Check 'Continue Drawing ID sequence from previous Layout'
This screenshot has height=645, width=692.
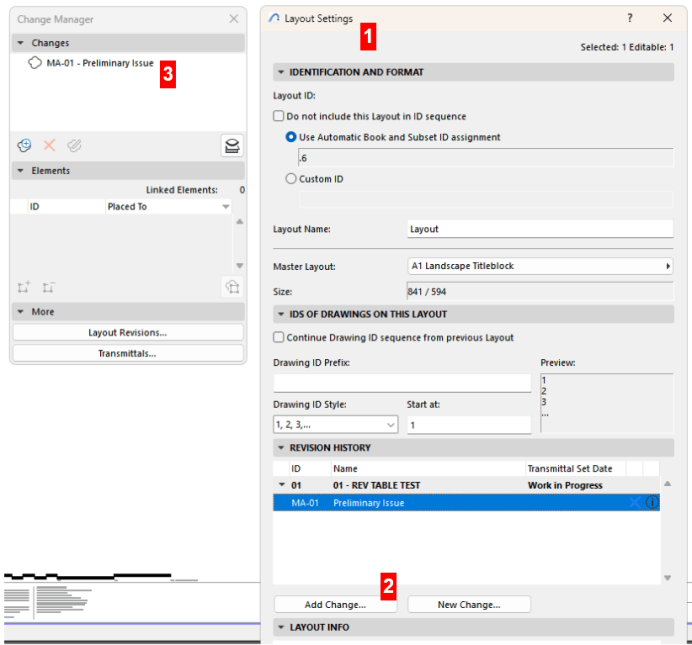[279, 338]
